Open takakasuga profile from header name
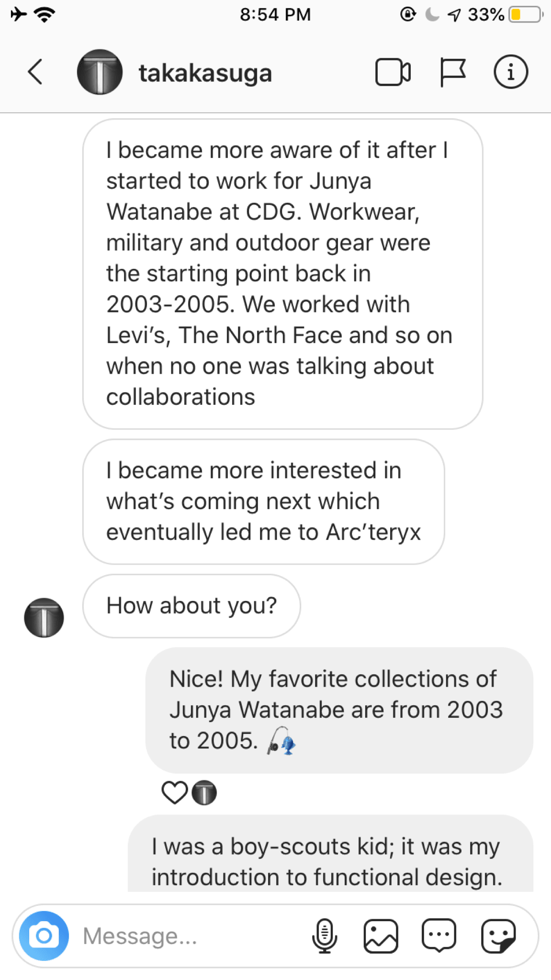 (x=205, y=73)
